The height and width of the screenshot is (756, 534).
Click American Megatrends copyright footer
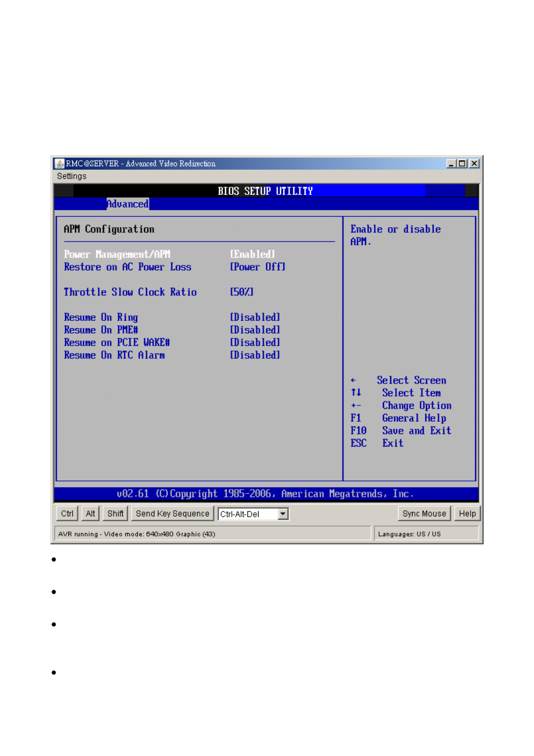coord(265,494)
